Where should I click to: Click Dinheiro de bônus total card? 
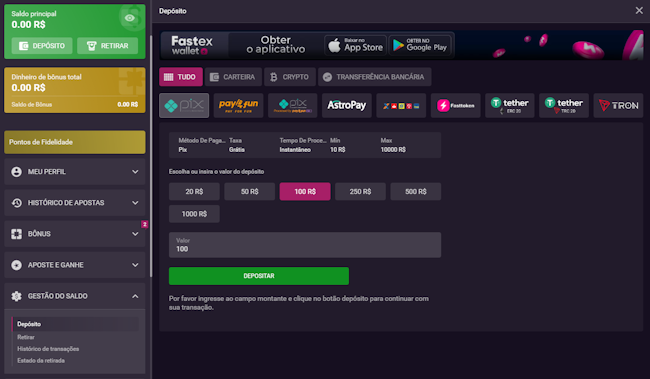(75, 90)
